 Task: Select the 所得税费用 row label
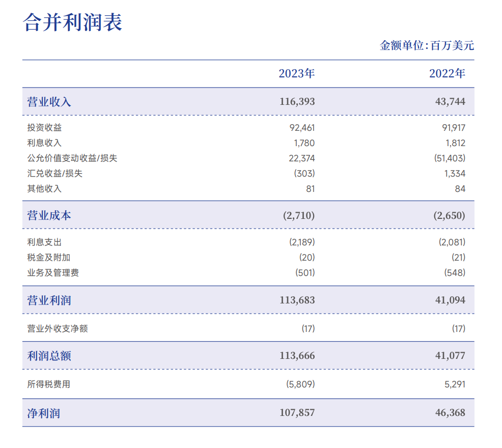49,384
